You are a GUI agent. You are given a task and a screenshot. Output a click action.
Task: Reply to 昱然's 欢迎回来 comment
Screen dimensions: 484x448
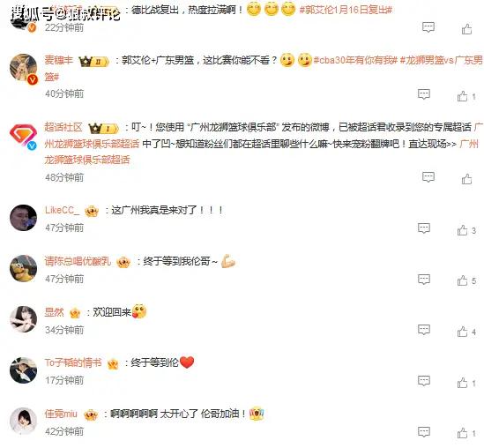(424, 330)
